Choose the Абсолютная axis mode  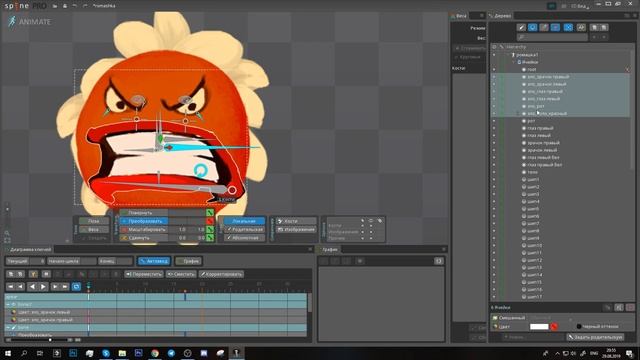(244, 238)
